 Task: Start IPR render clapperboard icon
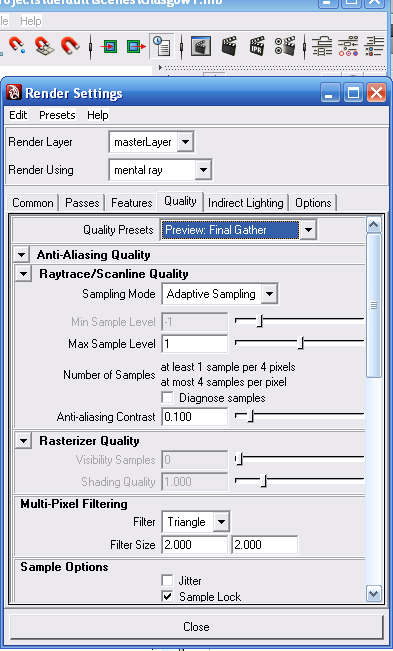[257, 46]
